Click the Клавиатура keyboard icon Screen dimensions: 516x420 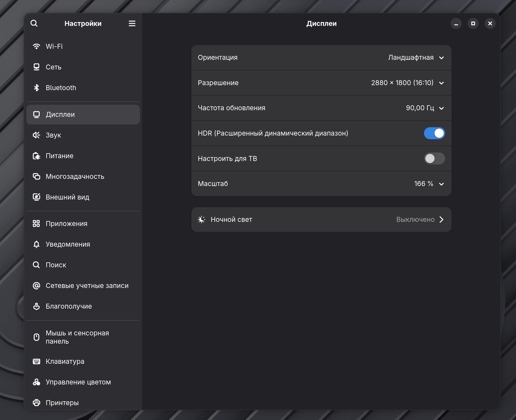point(36,361)
